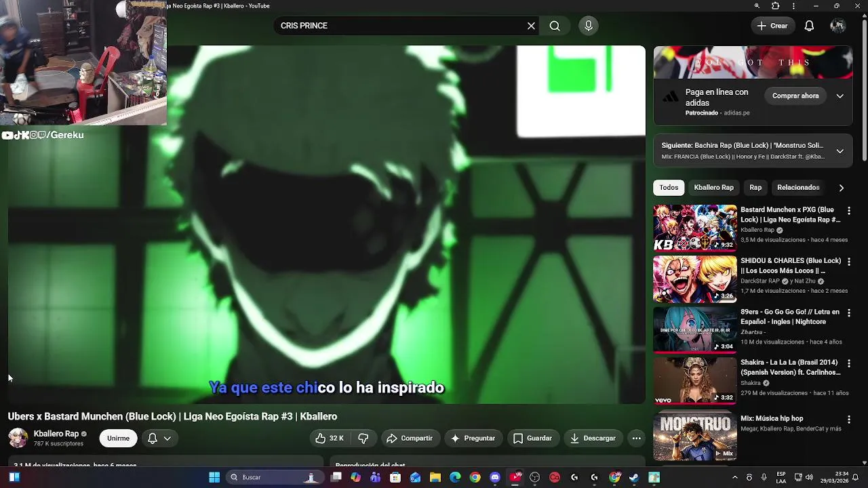
Task: Open Google Chrome taskbar icon
Action: pyautogui.click(x=475, y=477)
